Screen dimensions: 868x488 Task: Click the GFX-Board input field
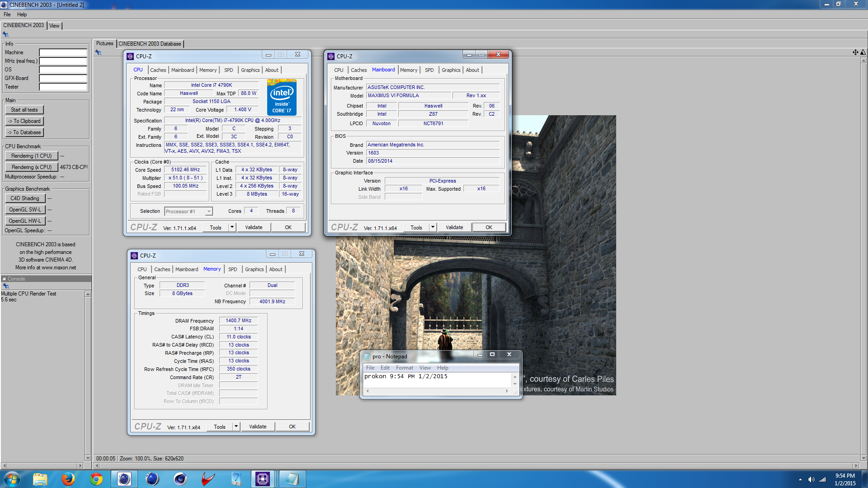[x=63, y=78]
